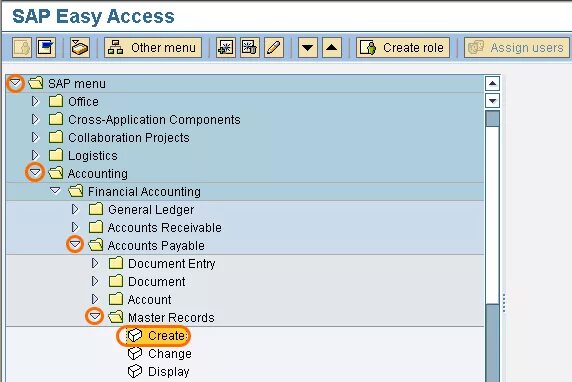Image resolution: width=572 pixels, height=382 pixels.
Task: Click the tree scrollbar down arrow
Action: [492, 100]
